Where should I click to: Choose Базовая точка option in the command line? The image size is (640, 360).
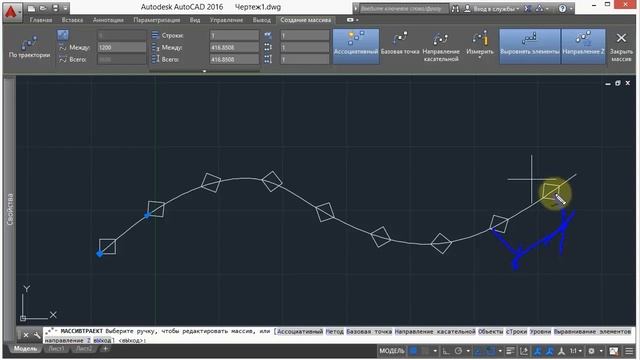(369, 331)
